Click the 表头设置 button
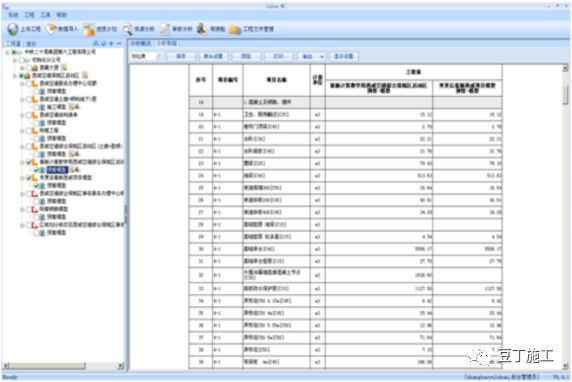This screenshot has height=382, width=572. [x=213, y=56]
